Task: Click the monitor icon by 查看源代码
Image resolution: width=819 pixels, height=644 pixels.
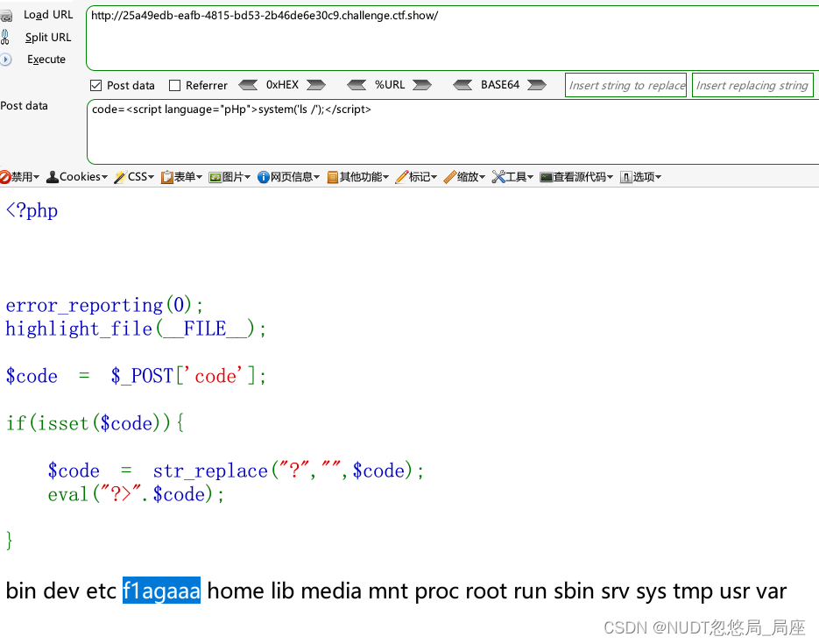Action: tap(547, 178)
